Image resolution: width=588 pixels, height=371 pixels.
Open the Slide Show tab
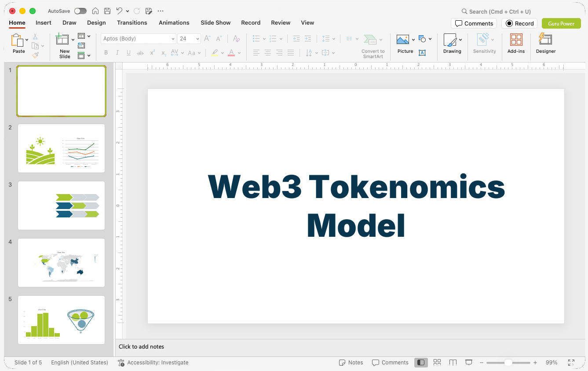click(x=215, y=23)
